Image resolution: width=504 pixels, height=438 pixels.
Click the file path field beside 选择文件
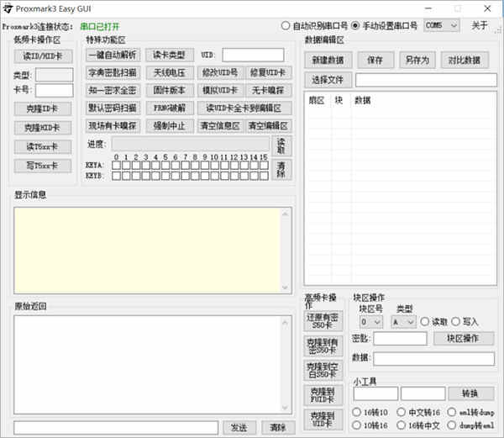[426, 80]
